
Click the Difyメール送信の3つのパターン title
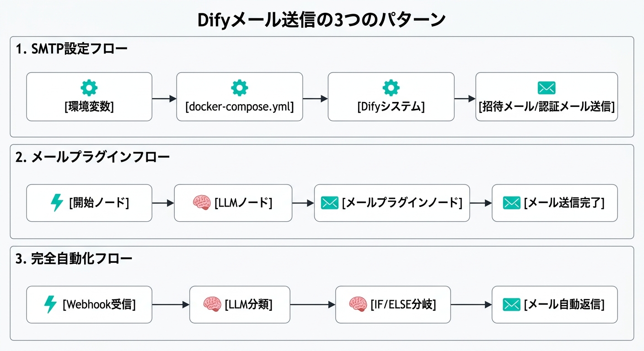click(322, 21)
